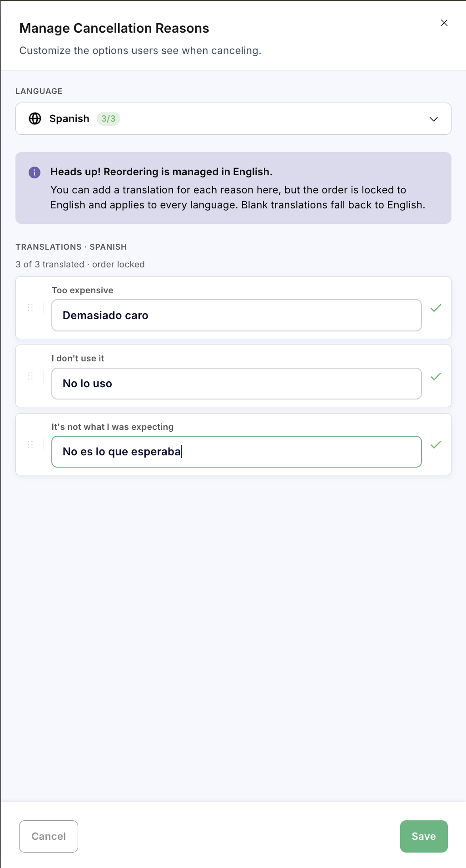Expand the language dropdown chevron
Image resolution: width=466 pixels, height=868 pixels.
tap(434, 119)
